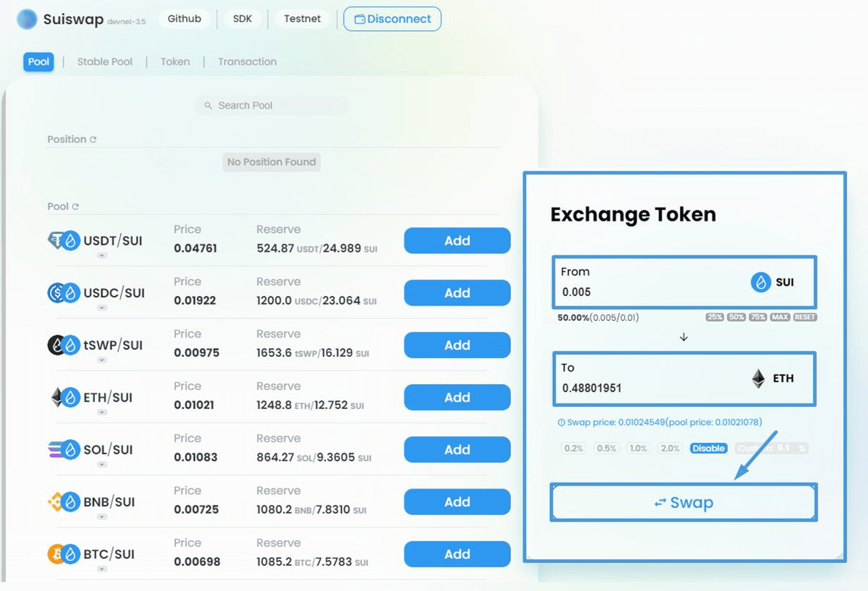Expand the BTC/SUI pool details chevron
The height and width of the screenshot is (591, 868).
[102, 569]
